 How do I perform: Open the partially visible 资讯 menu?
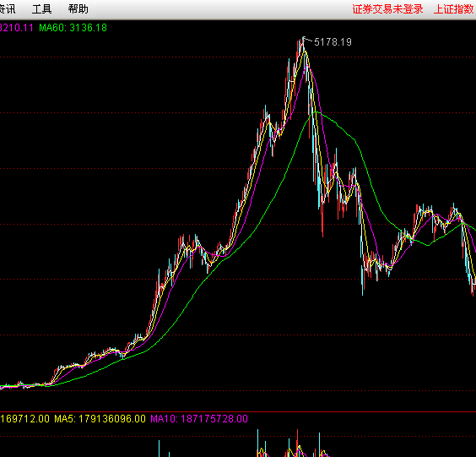coord(8,9)
